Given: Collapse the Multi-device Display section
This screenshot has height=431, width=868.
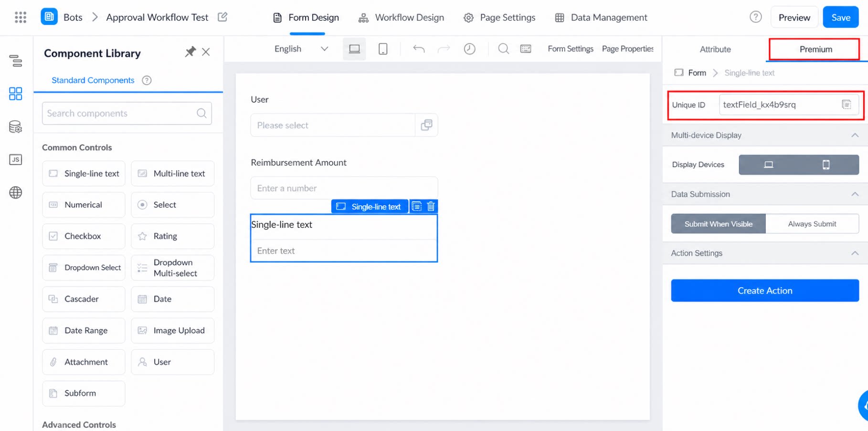Looking at the screenshot, I should 855,136.
